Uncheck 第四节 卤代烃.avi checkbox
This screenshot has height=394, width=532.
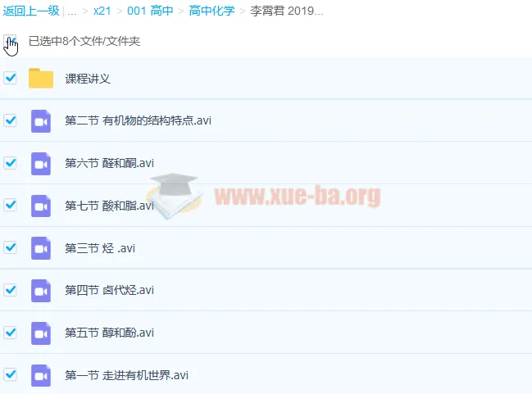point(10,290)
